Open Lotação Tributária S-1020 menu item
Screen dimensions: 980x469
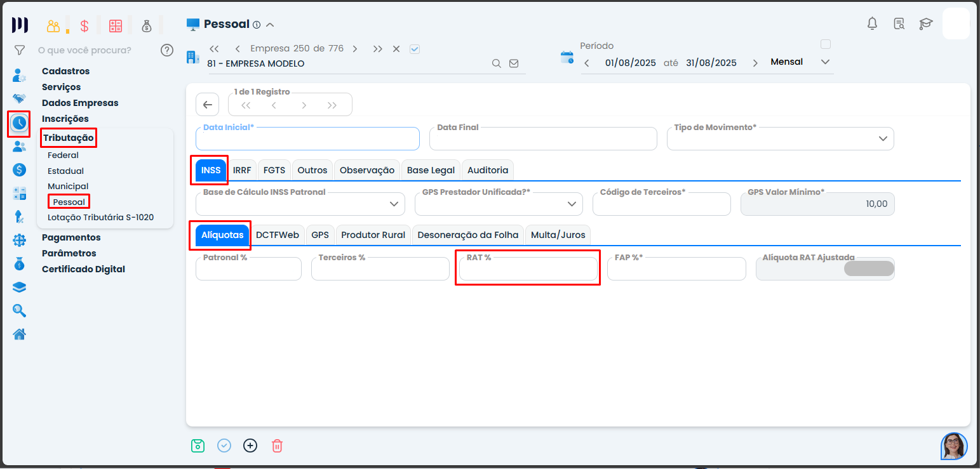click(100, 217)
